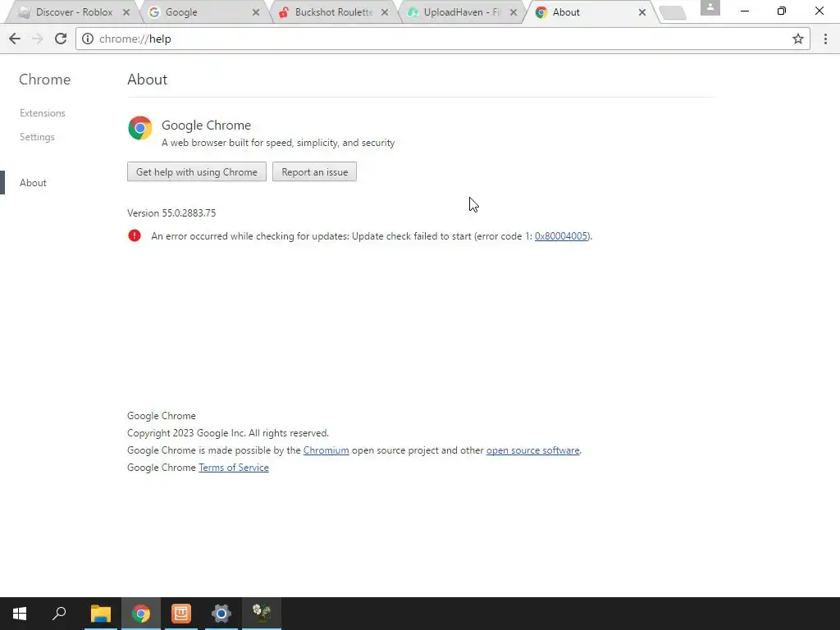Click the Report an issue button
Viewport: 840px width, 630px height.
(314, 172)
